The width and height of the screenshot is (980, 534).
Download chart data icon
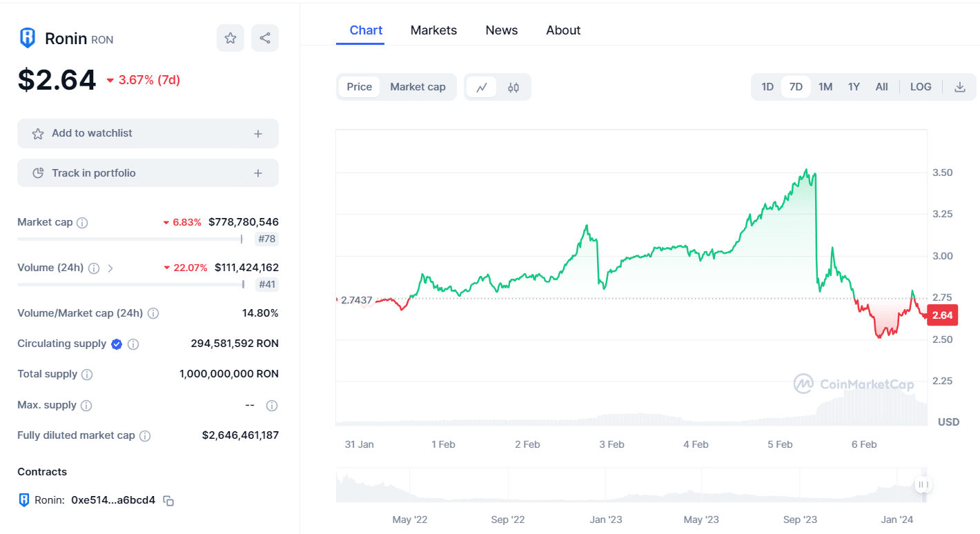click(959, 87)
